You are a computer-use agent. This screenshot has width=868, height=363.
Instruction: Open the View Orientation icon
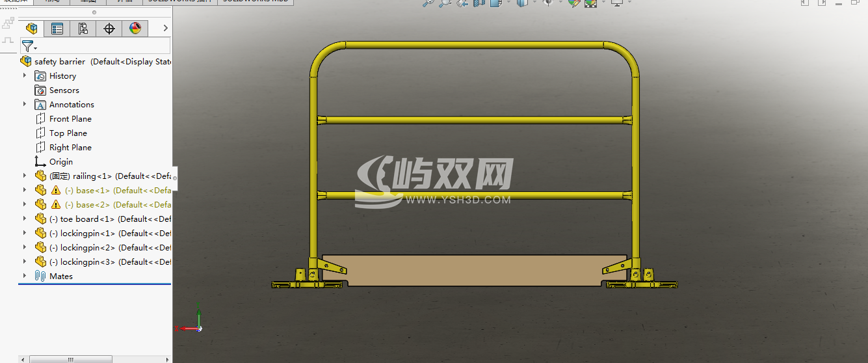496,3
